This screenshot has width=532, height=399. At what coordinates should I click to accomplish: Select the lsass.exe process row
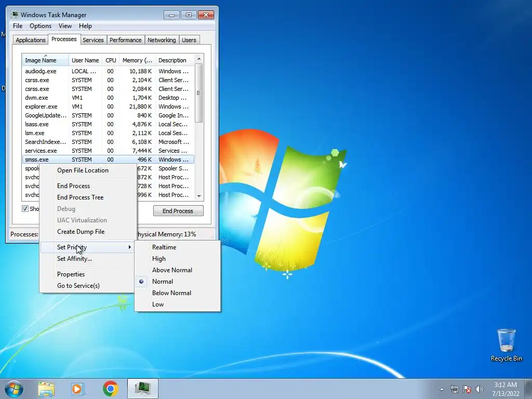tap(108, 124)
